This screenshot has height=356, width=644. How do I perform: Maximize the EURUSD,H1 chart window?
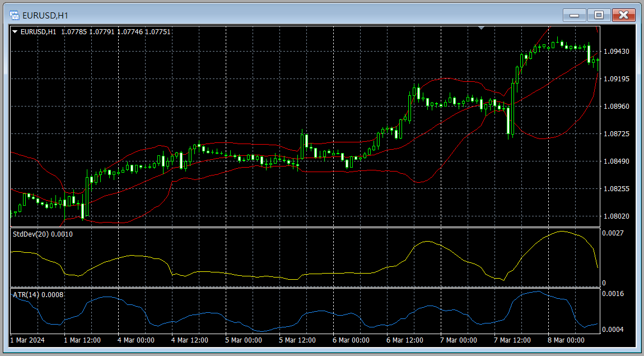[599, 16]
